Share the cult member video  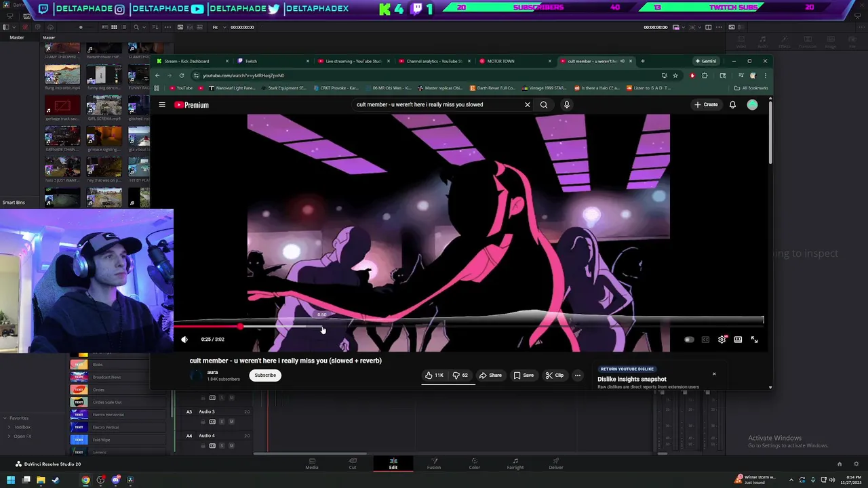click(x=490, y=375)
